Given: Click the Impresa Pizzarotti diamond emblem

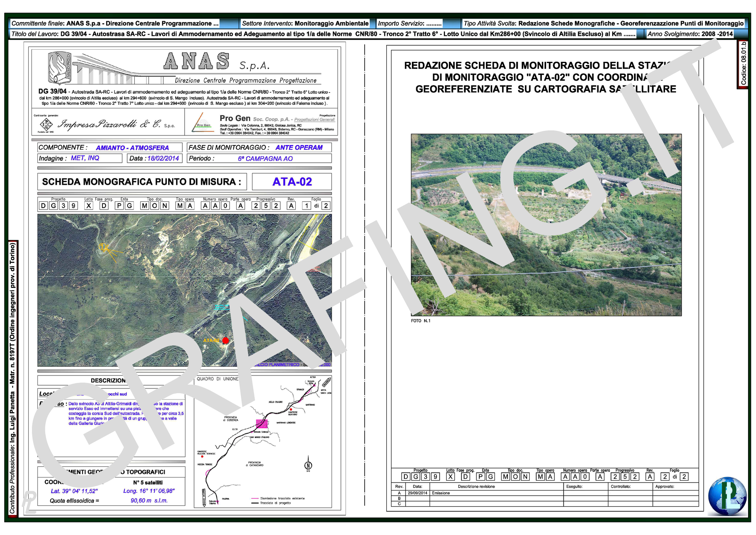Looking at the screenshot, I should [x=46, y=124].
